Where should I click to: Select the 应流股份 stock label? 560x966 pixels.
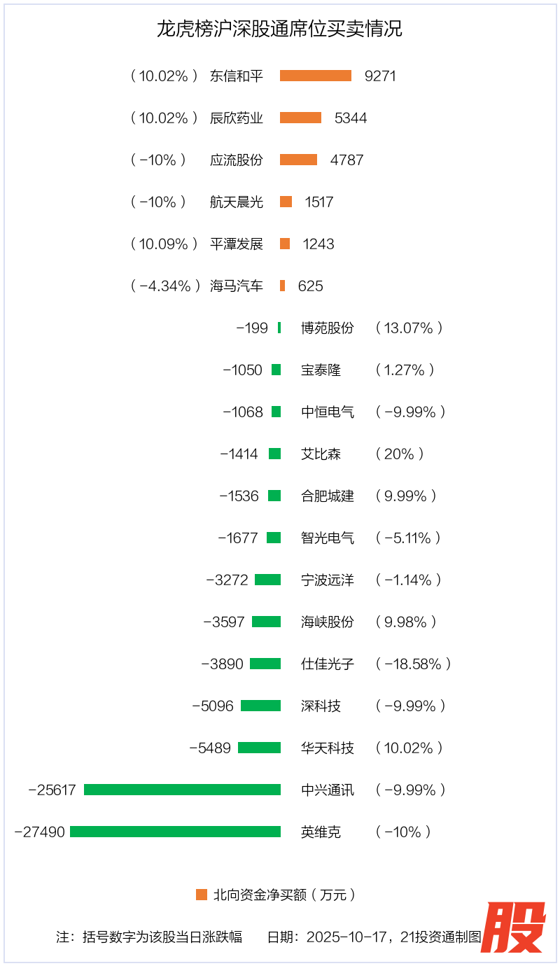click(x=237, y=160)
